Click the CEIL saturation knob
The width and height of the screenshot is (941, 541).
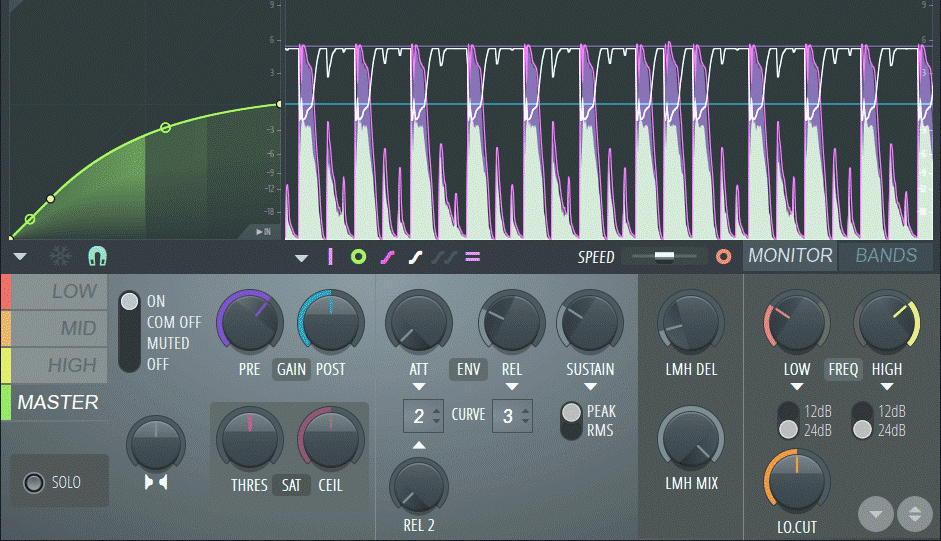tap(331, 439)
